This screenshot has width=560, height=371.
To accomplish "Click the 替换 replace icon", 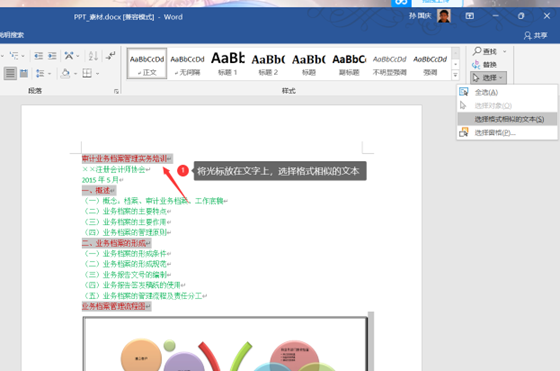I will [x=476, y=65].
